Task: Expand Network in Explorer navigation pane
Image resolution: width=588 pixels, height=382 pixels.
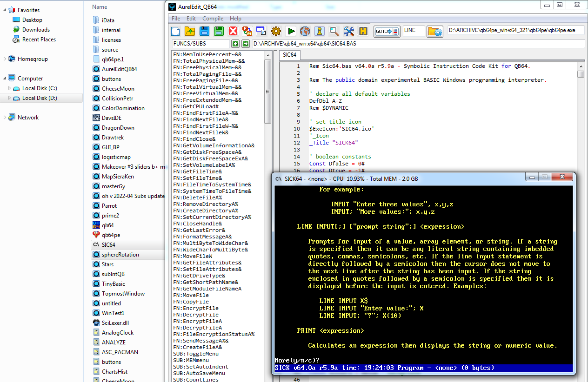Action: click(x=5, y=118)
